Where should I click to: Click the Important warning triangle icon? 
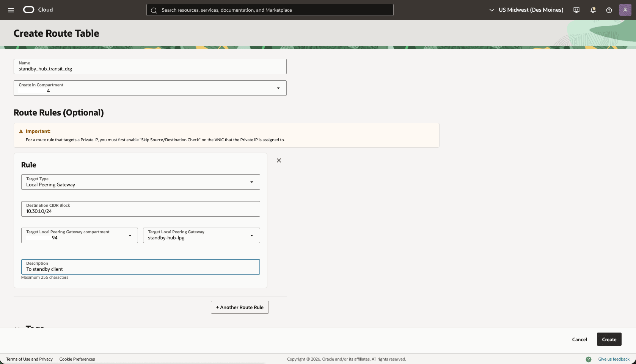21,131
